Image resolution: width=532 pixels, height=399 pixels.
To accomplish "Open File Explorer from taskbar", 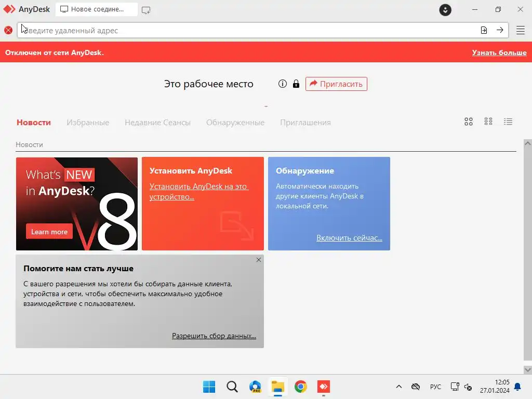I will 278,387.
